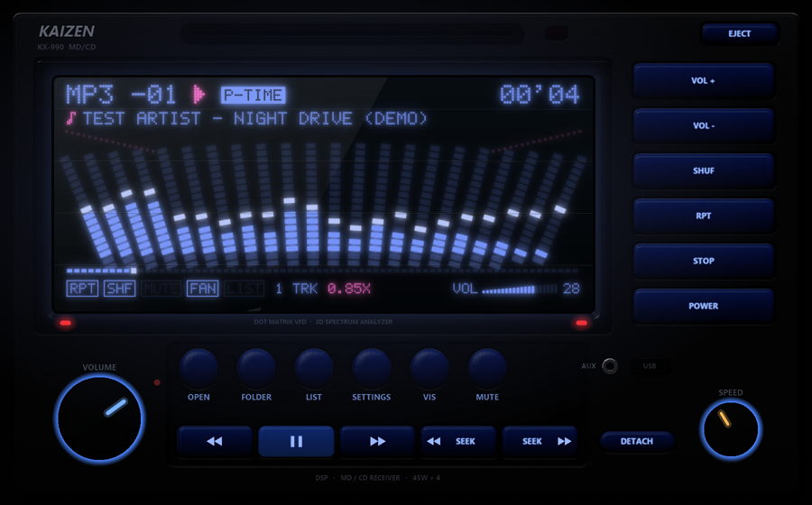Click the SPEED rotary knob
812x505 pixels.
(731, 429)
